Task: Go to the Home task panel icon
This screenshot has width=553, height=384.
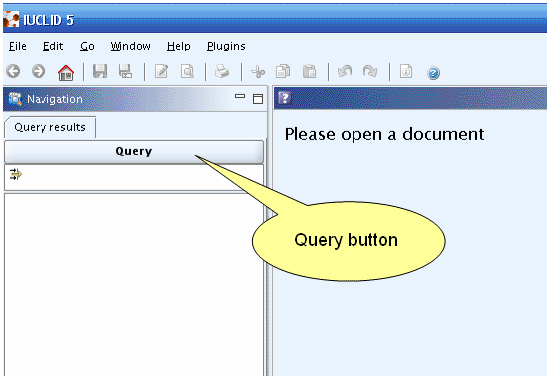Action: 66,73
